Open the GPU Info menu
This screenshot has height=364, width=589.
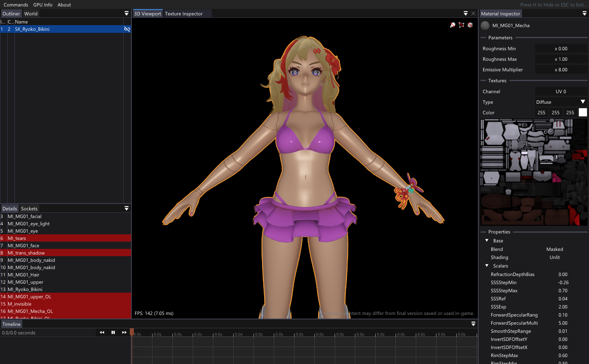43,5
